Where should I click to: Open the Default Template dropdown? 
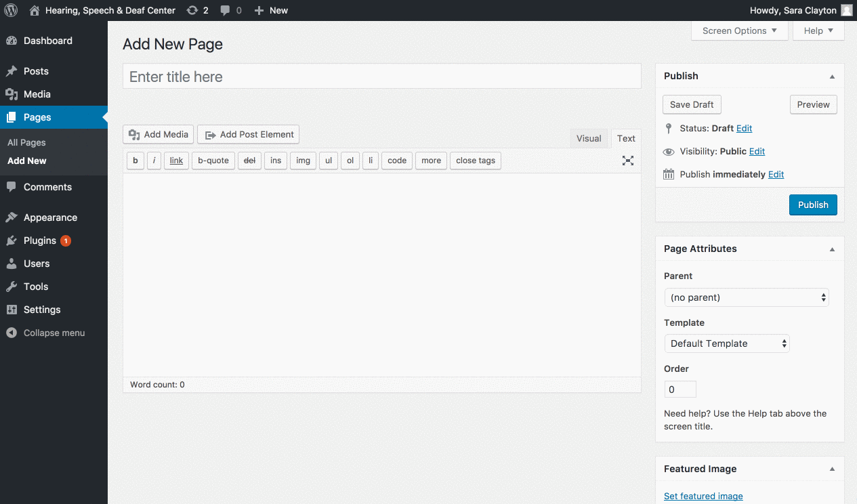point(727,343)
